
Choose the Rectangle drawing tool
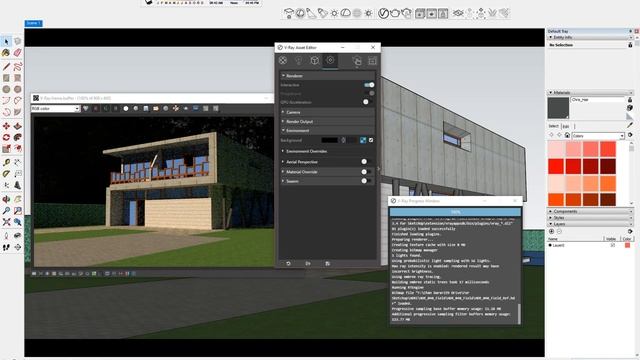coord(6,78)
